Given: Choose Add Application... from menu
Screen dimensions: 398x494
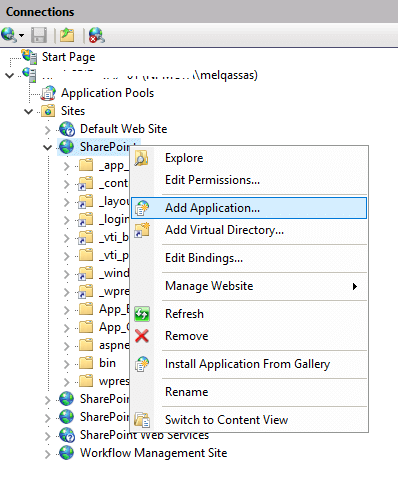Looking at the screenshot, I should pyautogui.click(x=249, y=208).
